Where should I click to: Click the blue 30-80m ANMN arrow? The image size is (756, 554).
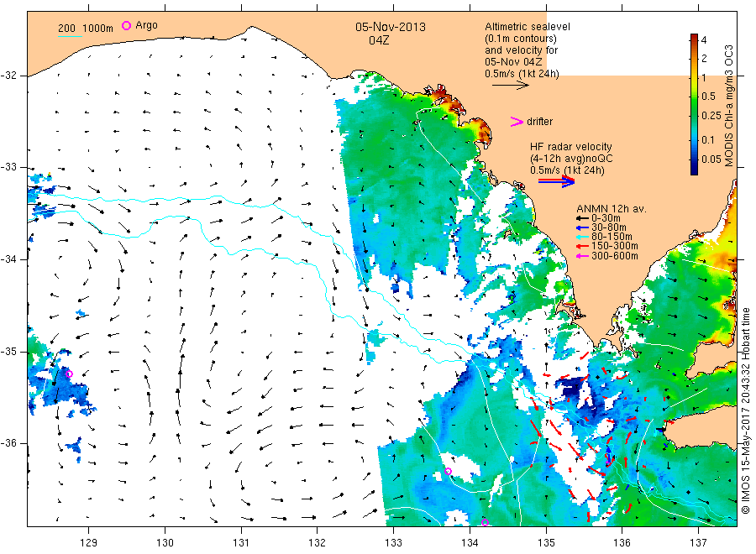582,227
